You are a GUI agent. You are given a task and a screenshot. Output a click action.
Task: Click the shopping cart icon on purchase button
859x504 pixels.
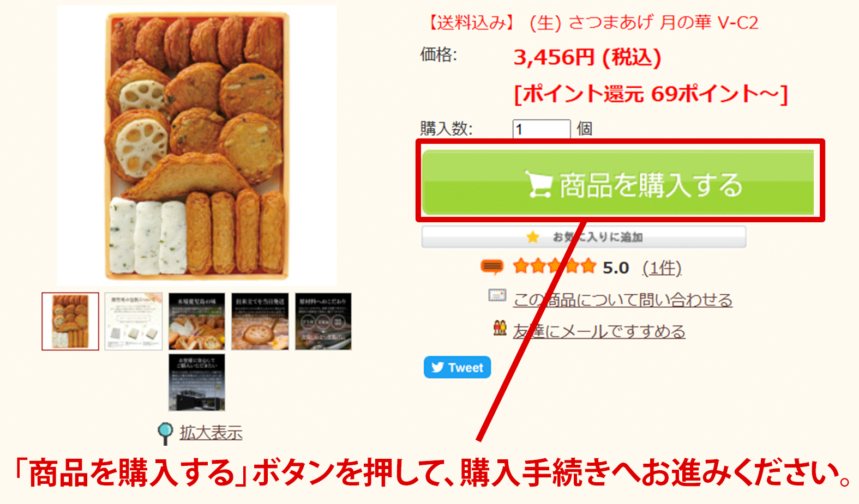tap(538, 184)
